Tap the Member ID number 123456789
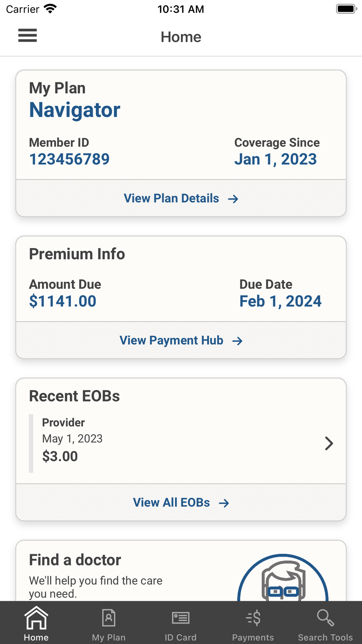Image resolution: width=362 pixels, height=644 pixels. [70, 159]
